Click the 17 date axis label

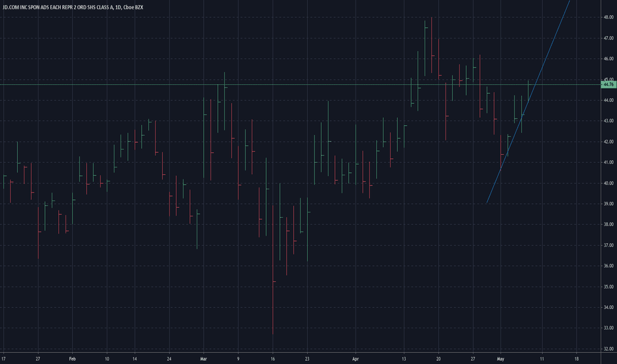click(x=3, y=359)
